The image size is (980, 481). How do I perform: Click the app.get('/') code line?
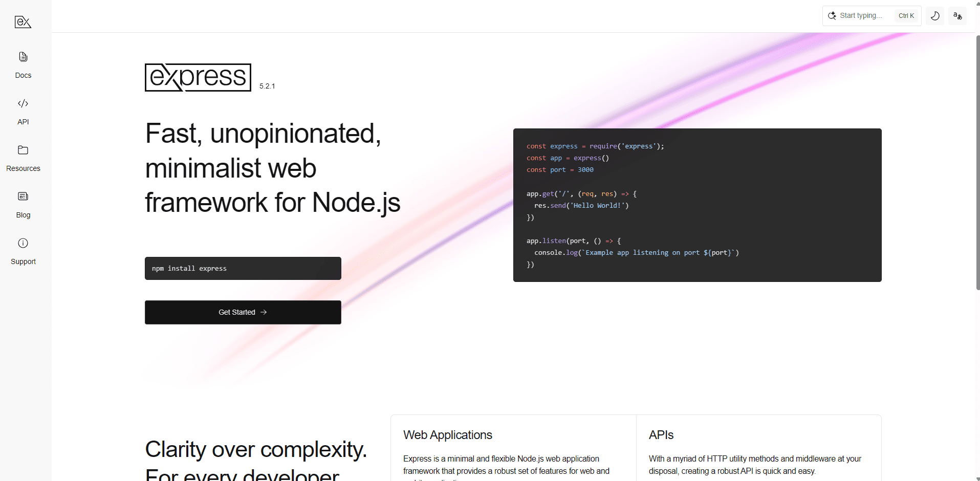[x=581, y=194]
